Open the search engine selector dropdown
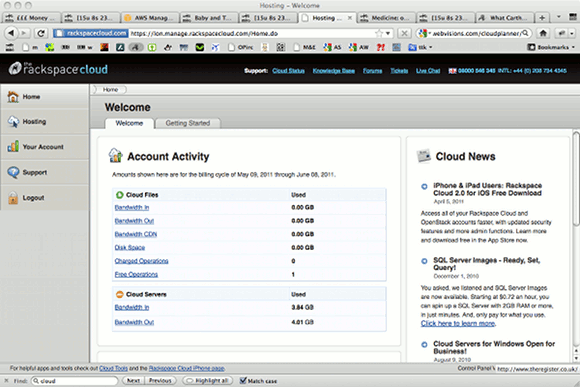Viewport: 580px width, 387px height. (424, 33)
